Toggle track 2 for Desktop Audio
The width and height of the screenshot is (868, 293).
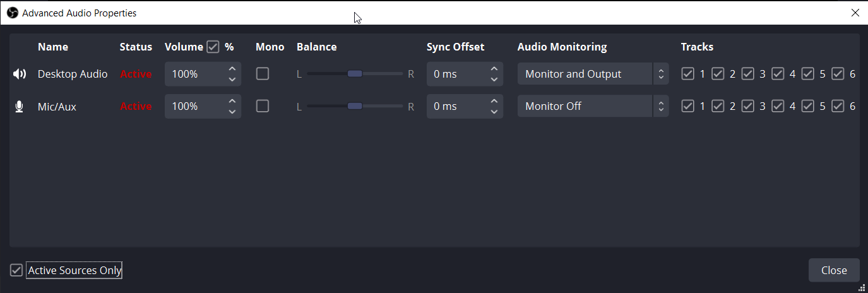(x=718, y=74)
